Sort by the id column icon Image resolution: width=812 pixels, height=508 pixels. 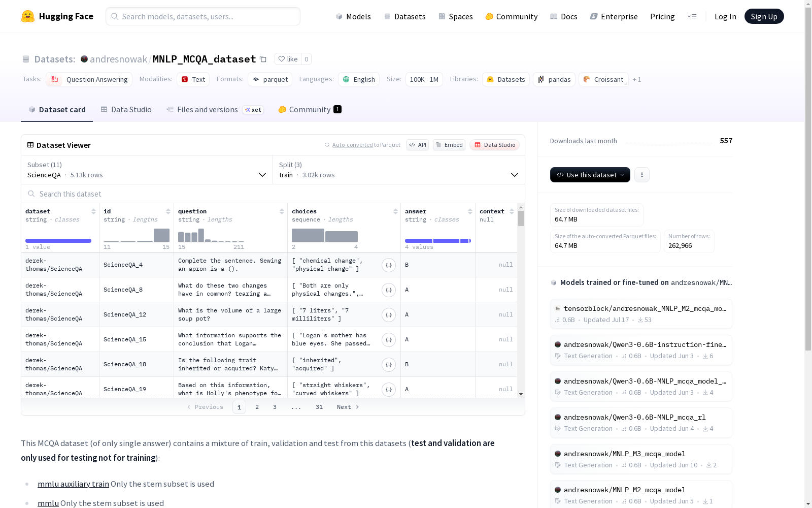tap(168, 211)
